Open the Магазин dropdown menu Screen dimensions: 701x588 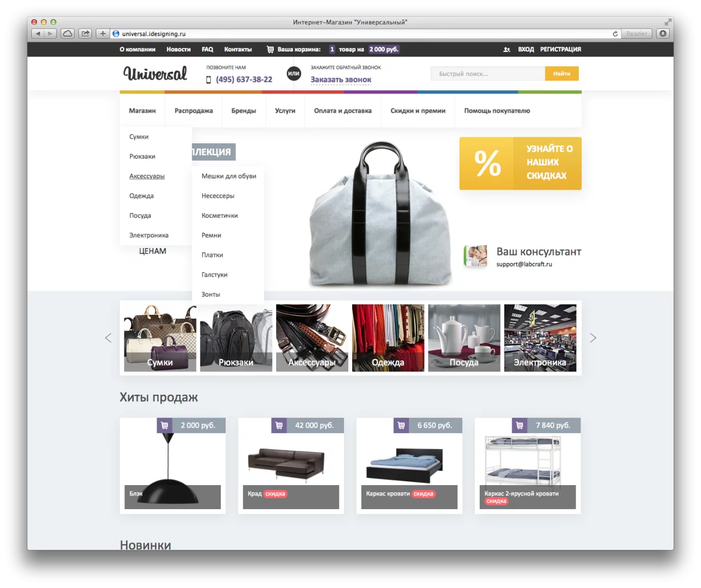(x=142, y=111)
